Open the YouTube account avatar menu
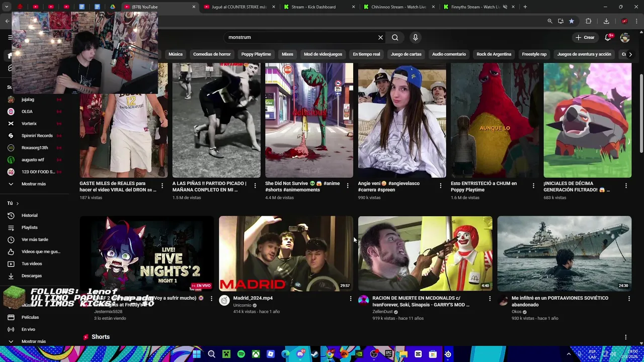Screen dimensions: 644x362 pos(625,37)
